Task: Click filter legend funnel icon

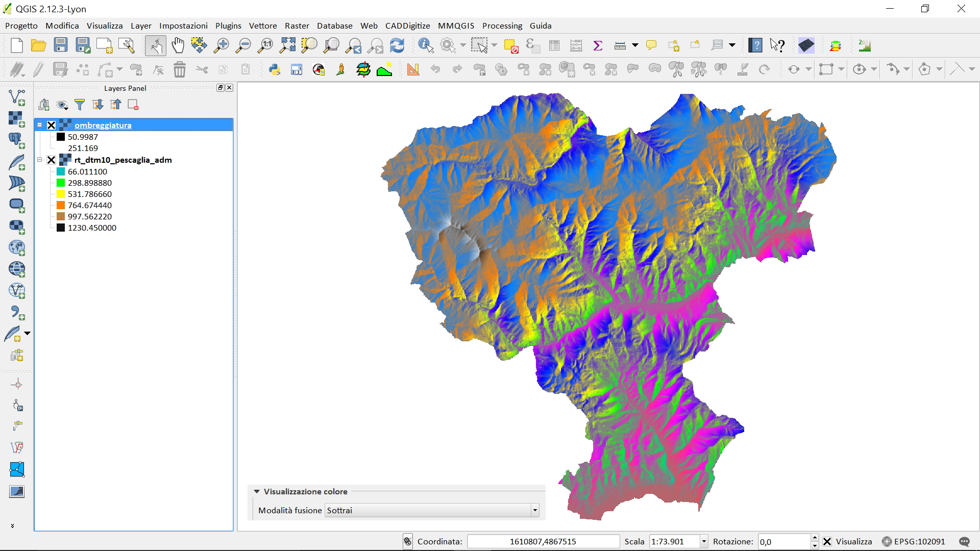Action: (80, 105)
